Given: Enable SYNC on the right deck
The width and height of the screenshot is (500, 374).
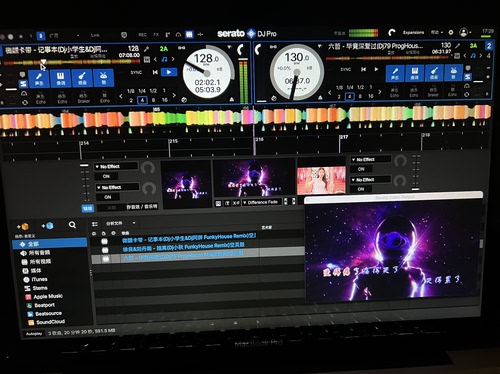Looking at the screenshot, I should [x=345, y=69].
